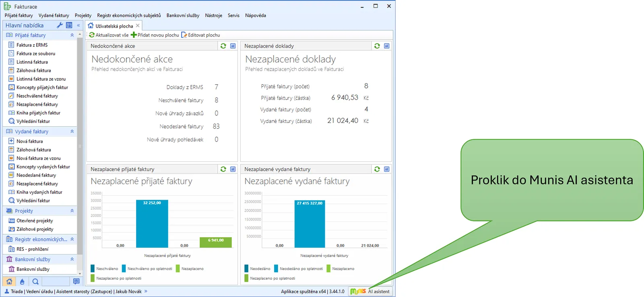Click the wrench settings icon in Hlavní nabídka

[60, 25]
